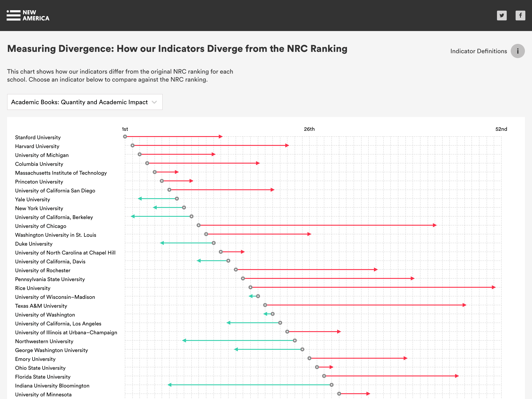This screenshot has width=532, height=399.
Task: Click 'Indiana University Bloomington' label
Action: [52, 386]
